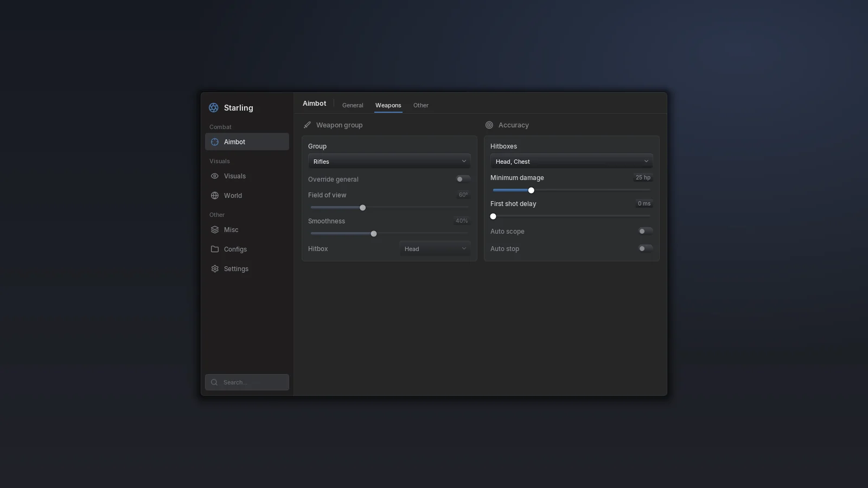The height and width of the screenshot is (488, 868).
Task: Open the Settings page
Action: 247,269
